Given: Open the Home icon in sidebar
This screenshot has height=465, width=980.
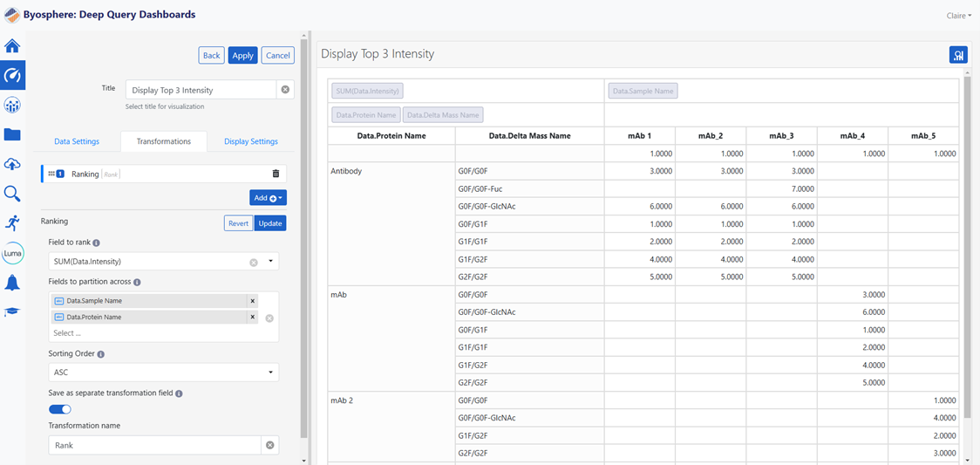Looking at the screenshot, I should 12,46.
